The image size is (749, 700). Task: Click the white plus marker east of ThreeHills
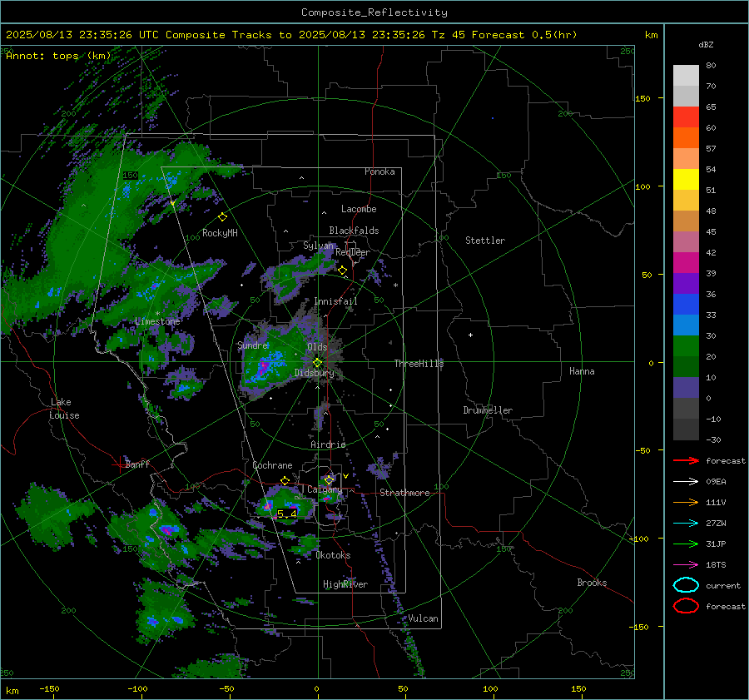470,335
